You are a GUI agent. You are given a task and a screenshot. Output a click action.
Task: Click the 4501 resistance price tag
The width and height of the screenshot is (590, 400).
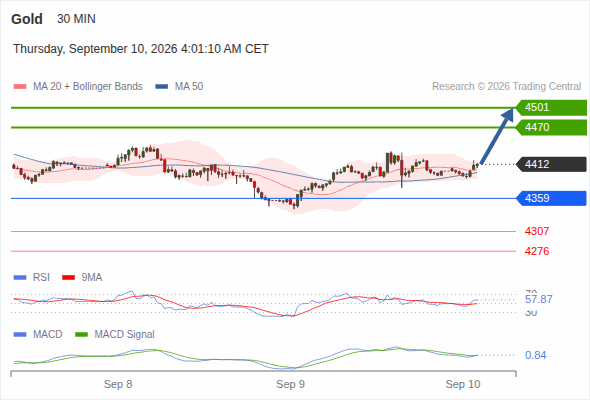click(x=551, y=108)
